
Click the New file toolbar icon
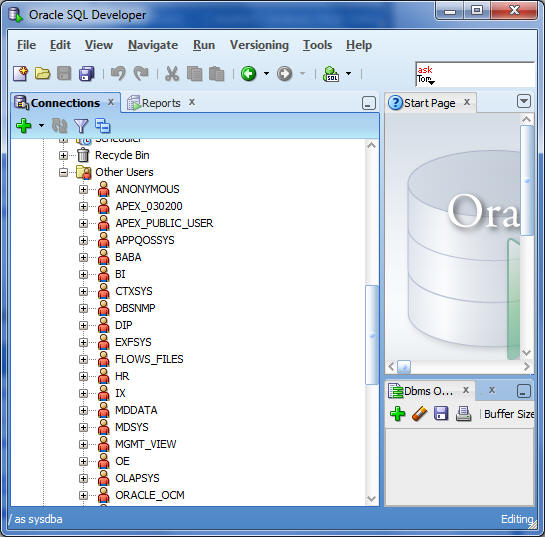20,74
